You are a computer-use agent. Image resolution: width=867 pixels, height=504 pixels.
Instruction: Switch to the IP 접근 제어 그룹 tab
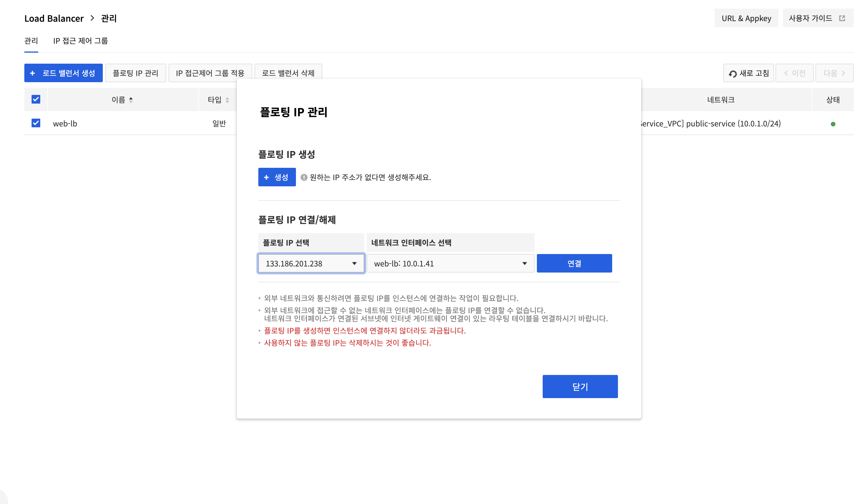[x=81, y=41]
